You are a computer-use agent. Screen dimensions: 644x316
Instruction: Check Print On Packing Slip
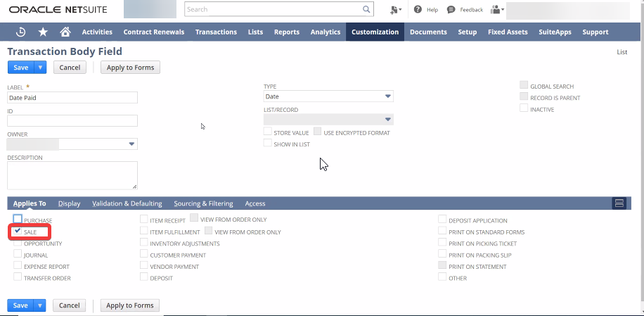442,254
